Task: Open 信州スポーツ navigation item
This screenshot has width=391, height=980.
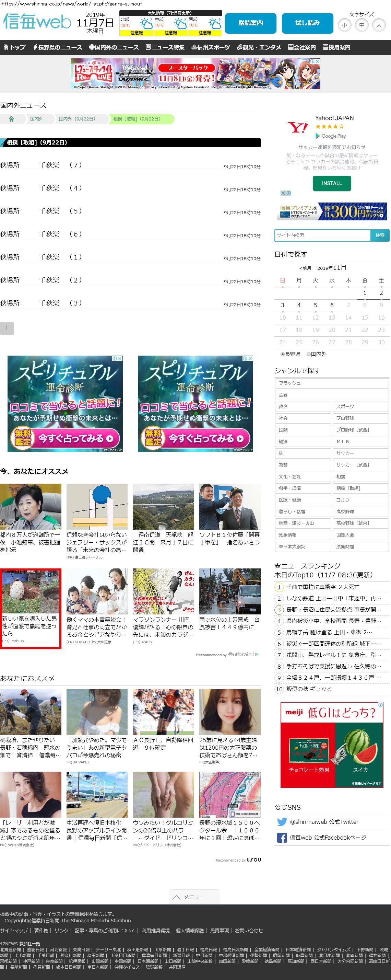Action: click(x=211, y=48)
